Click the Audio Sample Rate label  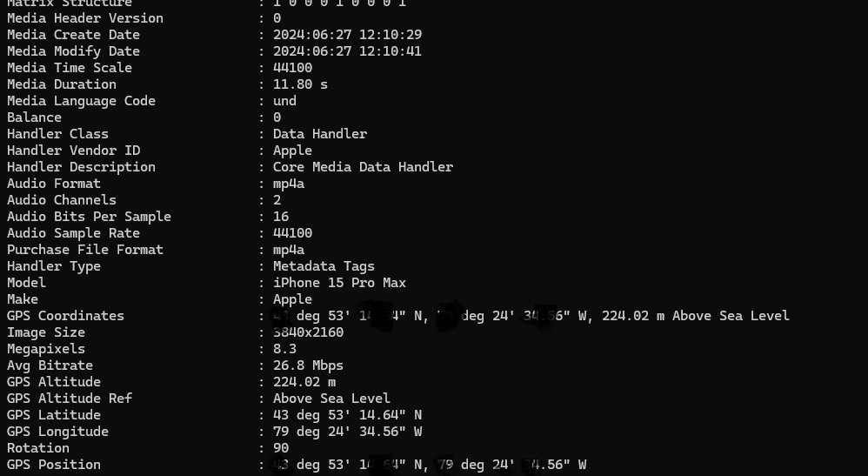(73, 233)
